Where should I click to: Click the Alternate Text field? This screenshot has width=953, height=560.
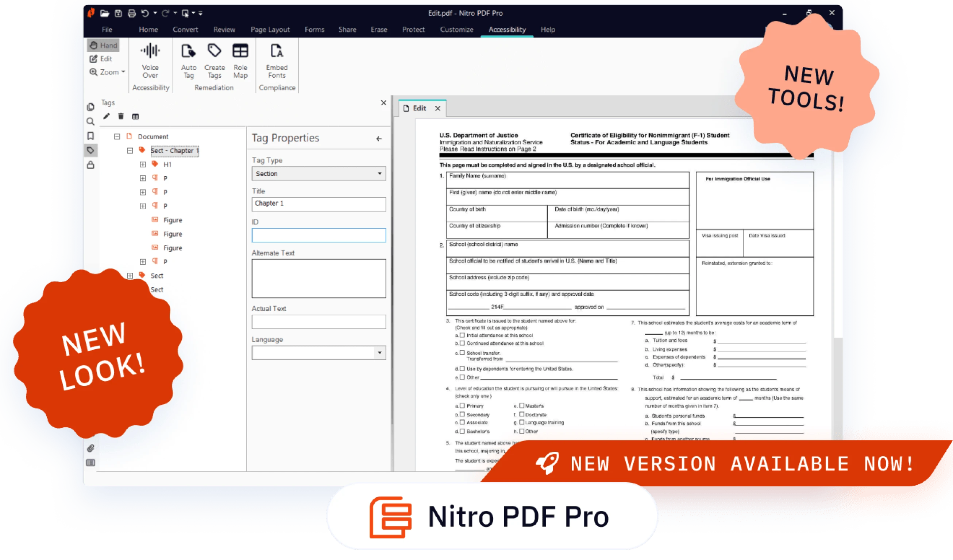click(319, 278)
